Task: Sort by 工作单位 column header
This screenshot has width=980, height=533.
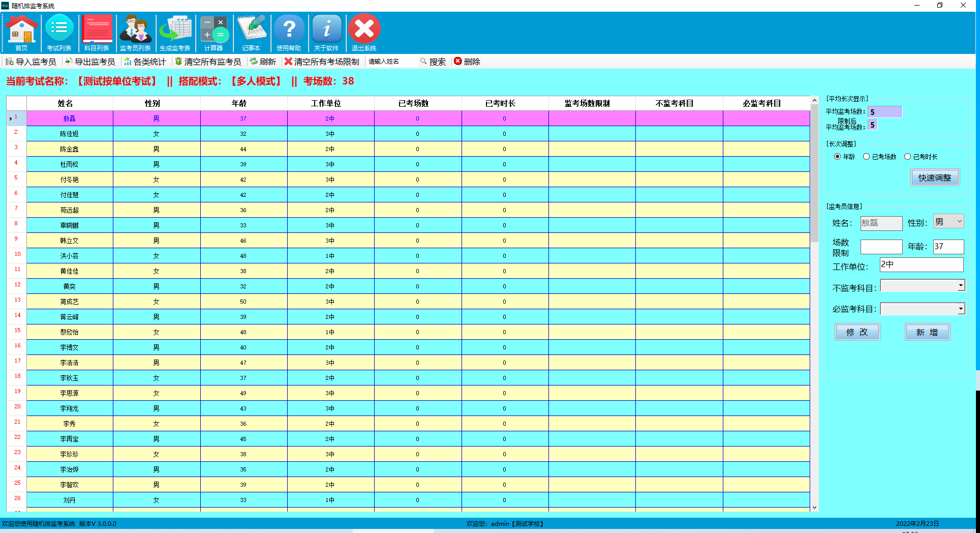Action: point(331,103)
